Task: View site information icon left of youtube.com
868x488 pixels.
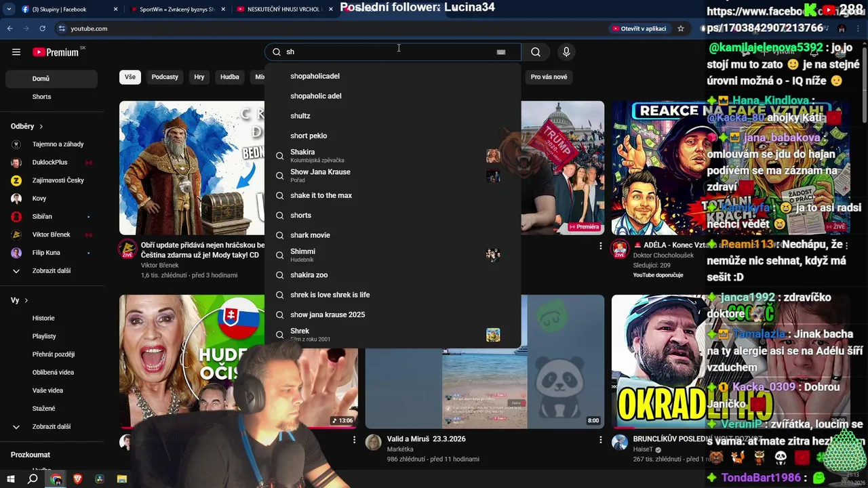Action: [x=62, y=28]
